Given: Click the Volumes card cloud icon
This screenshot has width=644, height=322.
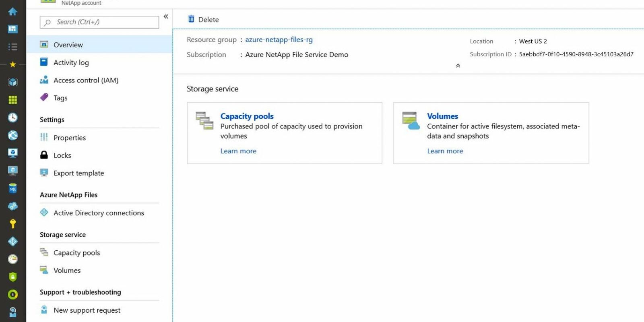Looking at the screenshot, I should 411,121.
